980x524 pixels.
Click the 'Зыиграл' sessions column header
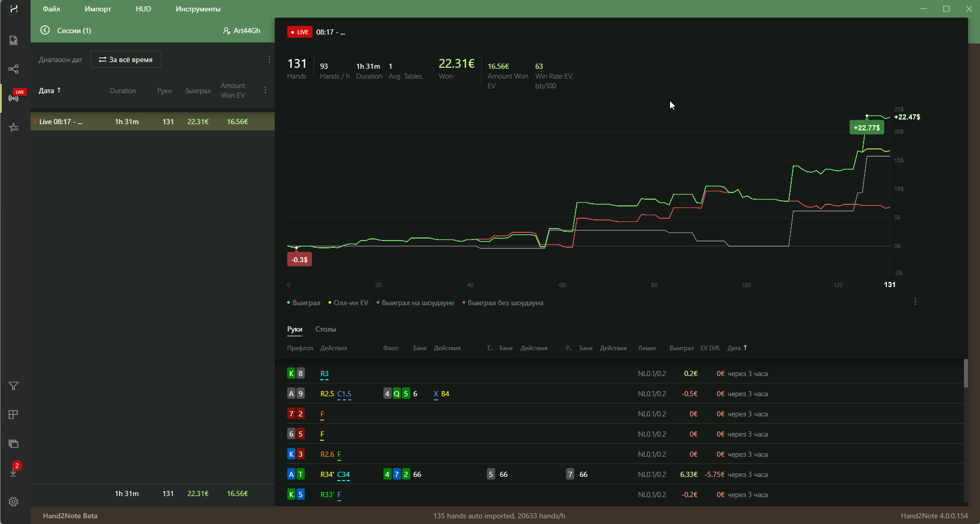click(x=198, y=91)
